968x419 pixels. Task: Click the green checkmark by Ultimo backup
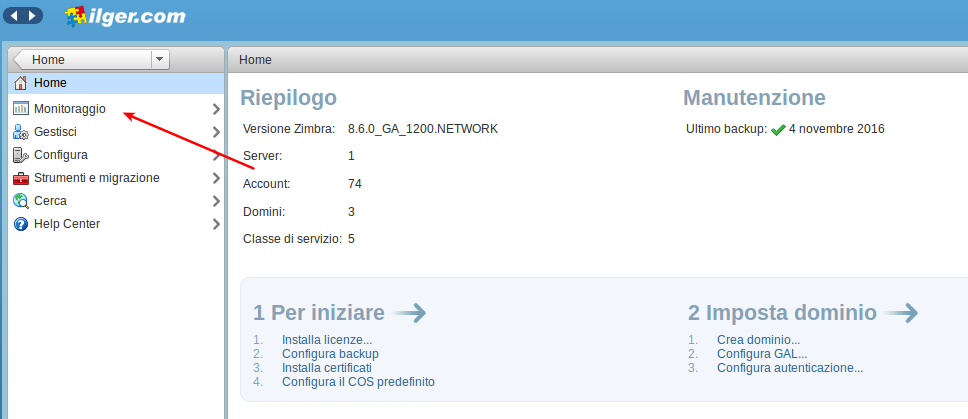point(778,130)
